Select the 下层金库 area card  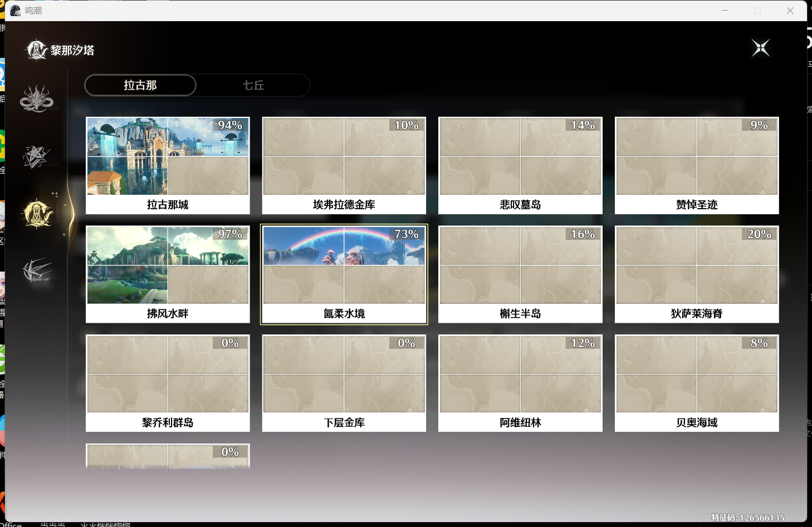click(344, 383)
